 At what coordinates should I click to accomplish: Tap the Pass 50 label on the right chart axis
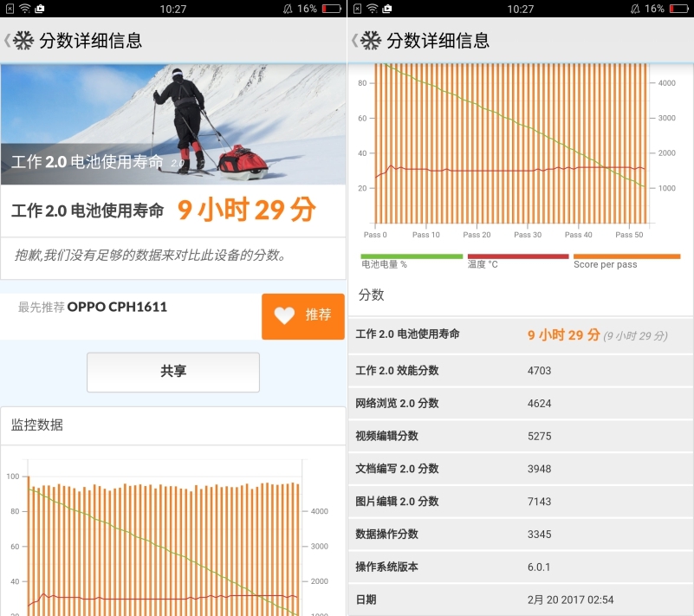[629, 235]
